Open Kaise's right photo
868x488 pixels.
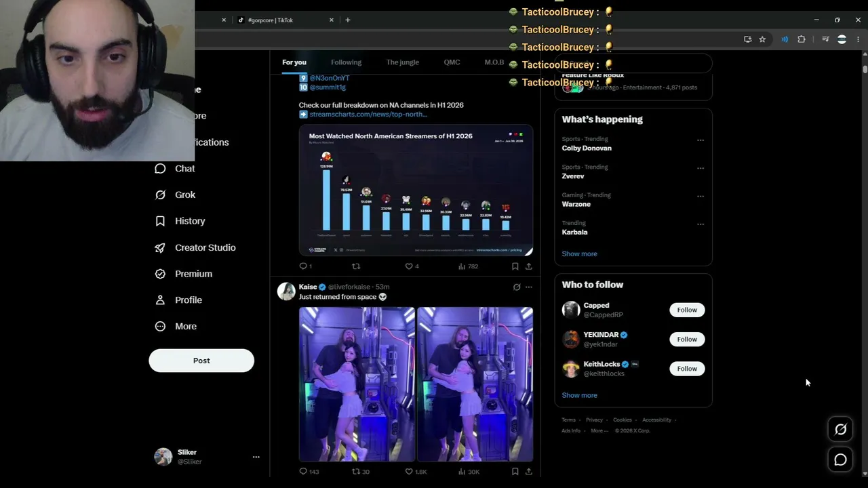[x=475, y=384]
